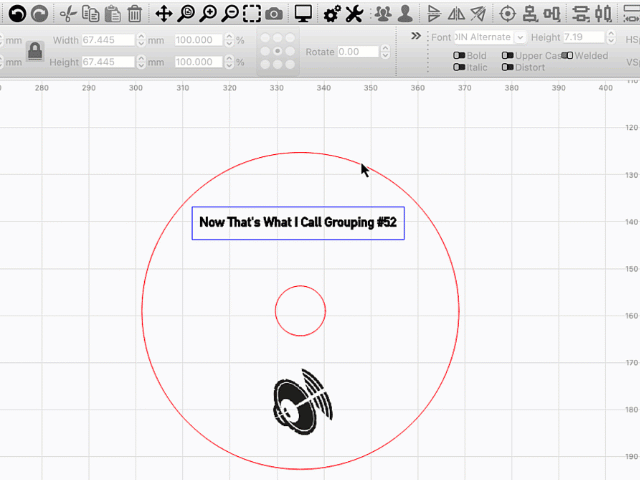Expand hidden toolbar items with double chevron

416,36
